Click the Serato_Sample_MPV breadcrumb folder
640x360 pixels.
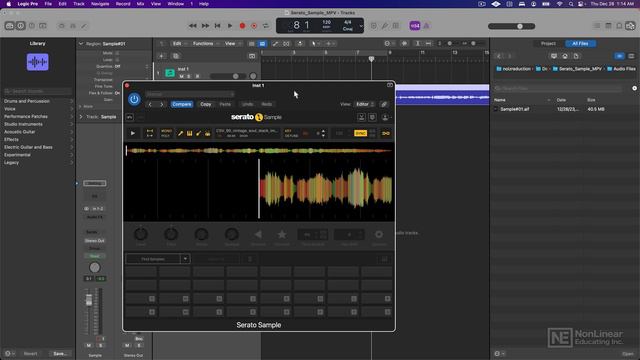point(577,69)
